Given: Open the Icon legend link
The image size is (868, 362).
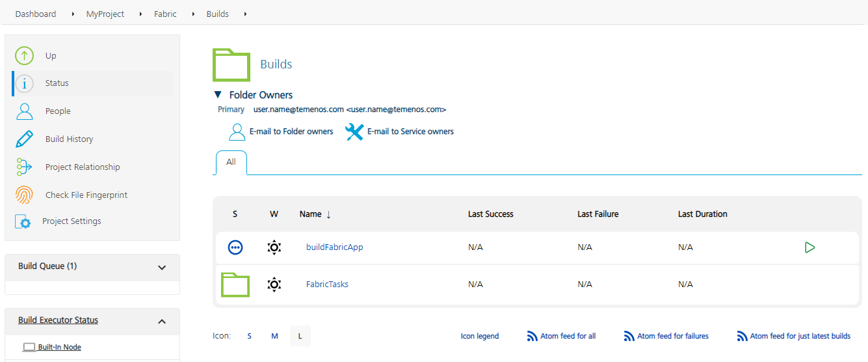Looking at the screenshot, I should [x=479, y=337].
